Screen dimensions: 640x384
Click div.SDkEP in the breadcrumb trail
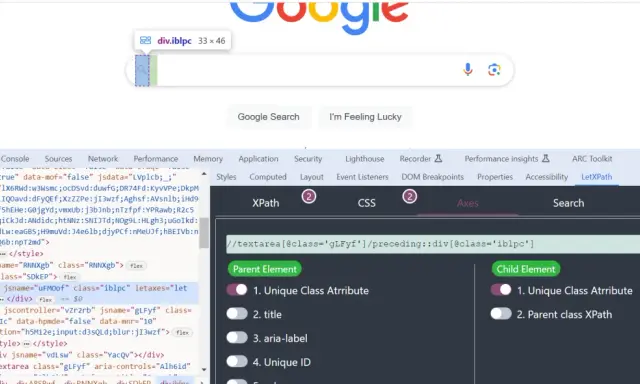[x=134, y=382]
